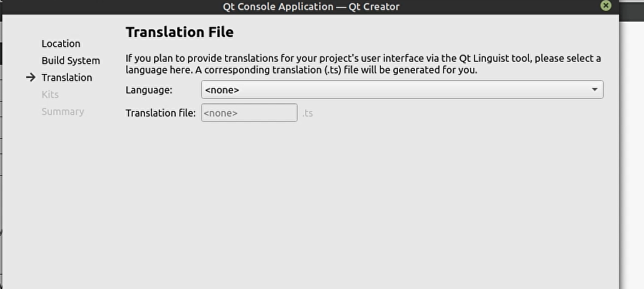Click the arrow icon beside Translation step
Image resolution: width=644 pixels, height=289 pixels.
click(x=31, y=77)
